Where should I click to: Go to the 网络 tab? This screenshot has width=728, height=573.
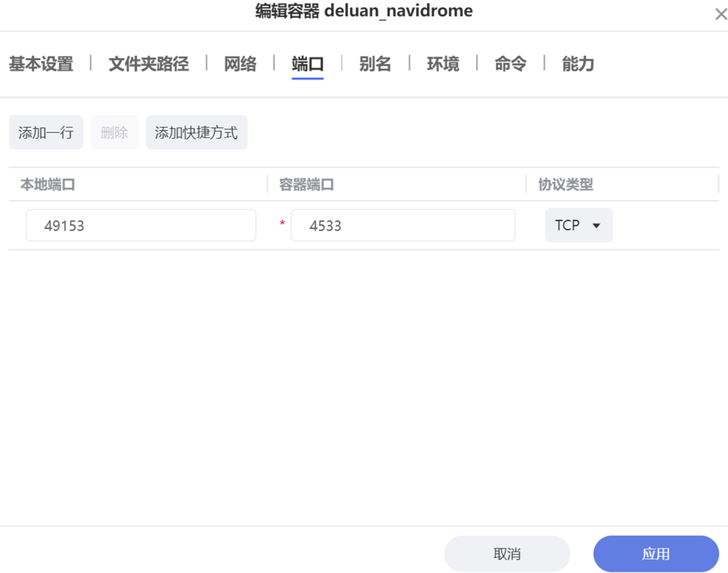(x=240, y=64)
